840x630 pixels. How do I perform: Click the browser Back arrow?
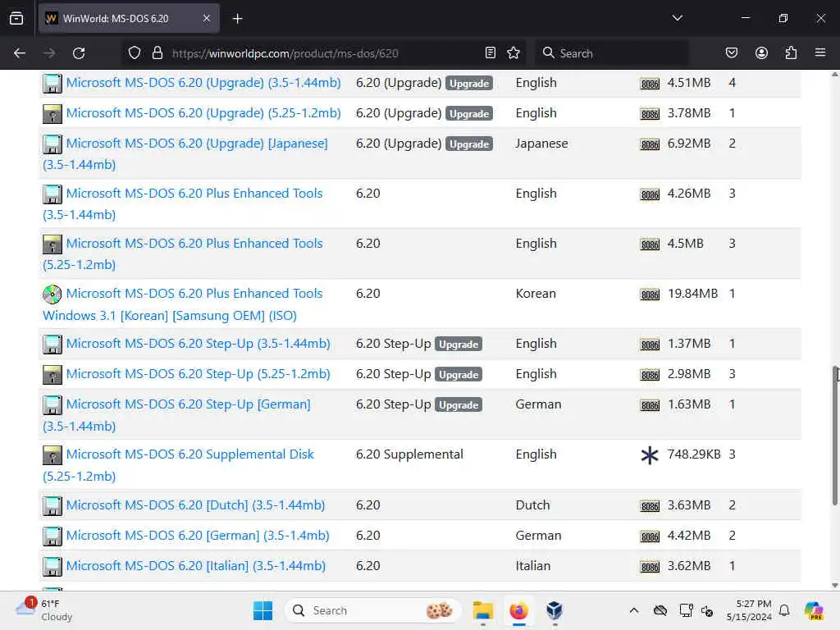coord(20,53)
